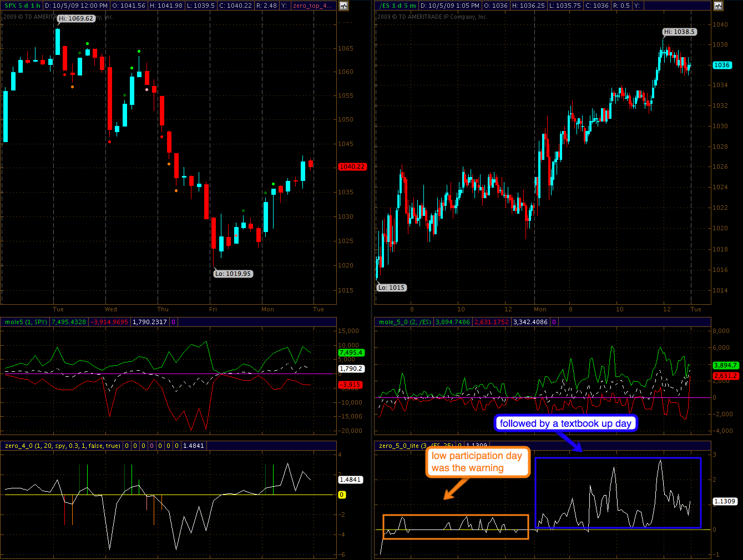
Task: Click the chart settings icon above SPX chart
Action: coord(343,6)
